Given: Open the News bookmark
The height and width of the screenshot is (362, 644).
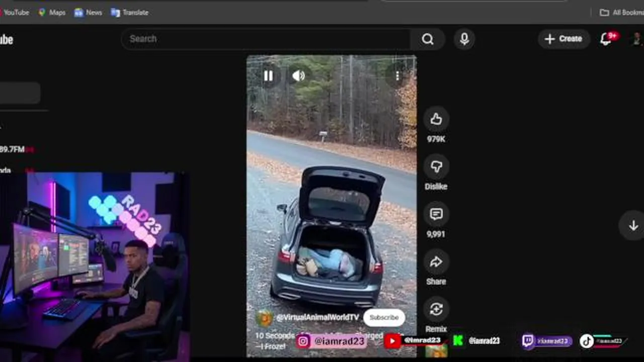Looking at the screenshot, I should pyautogui.click(x=88, y=13).
